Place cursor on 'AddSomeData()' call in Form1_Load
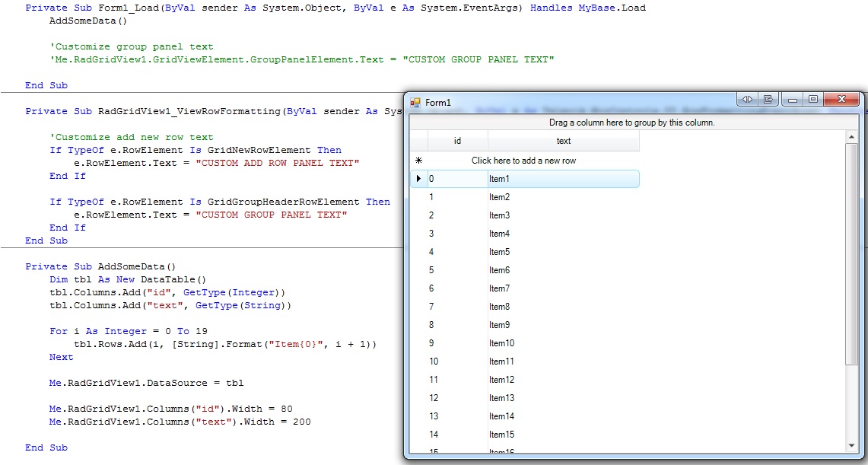The width and height of the screenshot is (868, 465). click(x=88, y=21)
